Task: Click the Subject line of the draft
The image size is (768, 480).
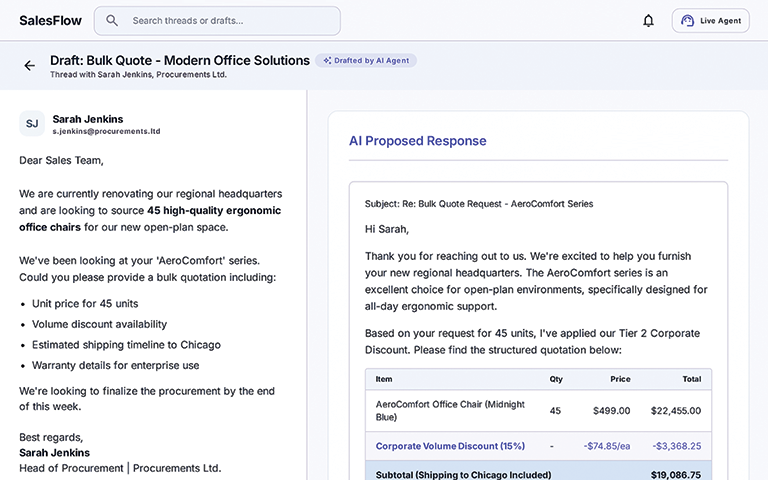Action: pos(479,204)
